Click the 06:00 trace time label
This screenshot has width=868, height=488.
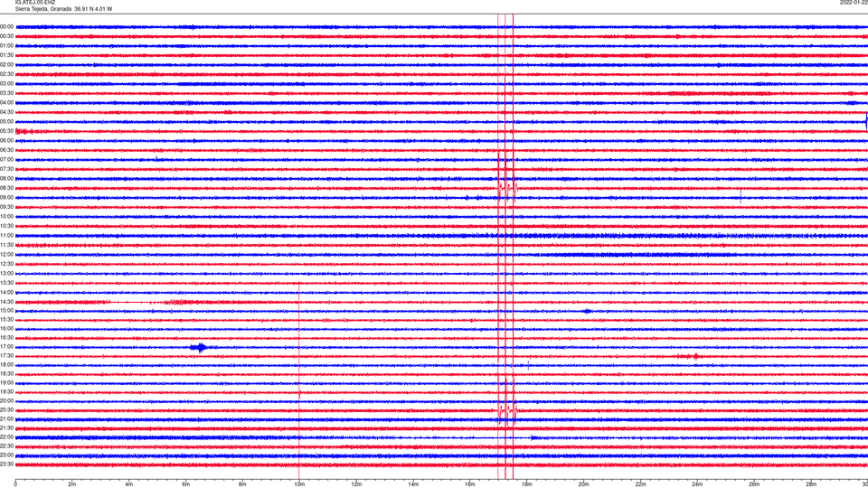[x=6, y=141]
